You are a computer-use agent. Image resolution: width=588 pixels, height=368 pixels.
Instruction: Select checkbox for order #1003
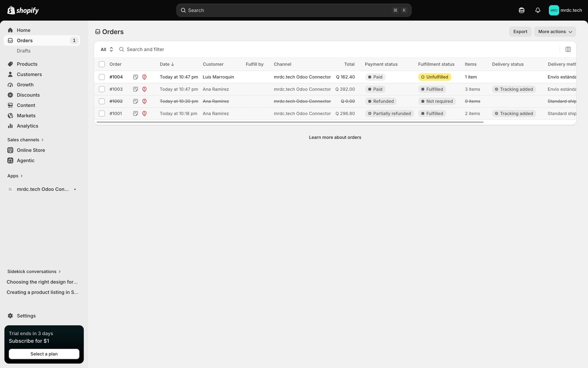coord(102,89)
